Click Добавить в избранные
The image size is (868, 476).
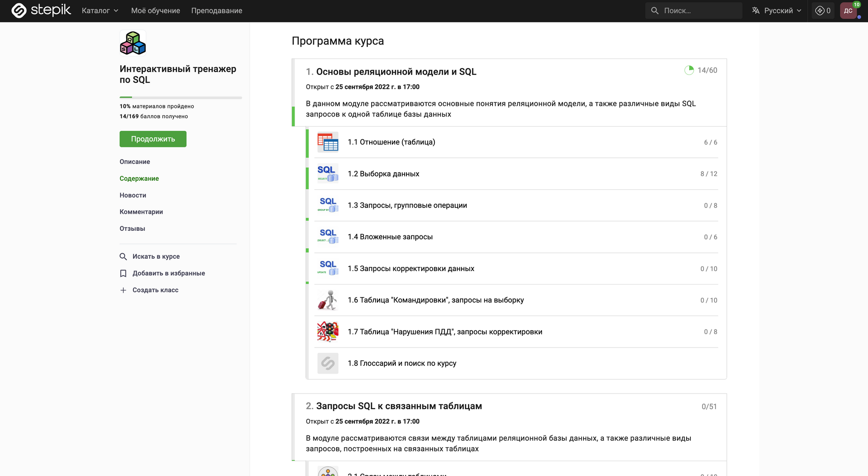coord(169,273)
